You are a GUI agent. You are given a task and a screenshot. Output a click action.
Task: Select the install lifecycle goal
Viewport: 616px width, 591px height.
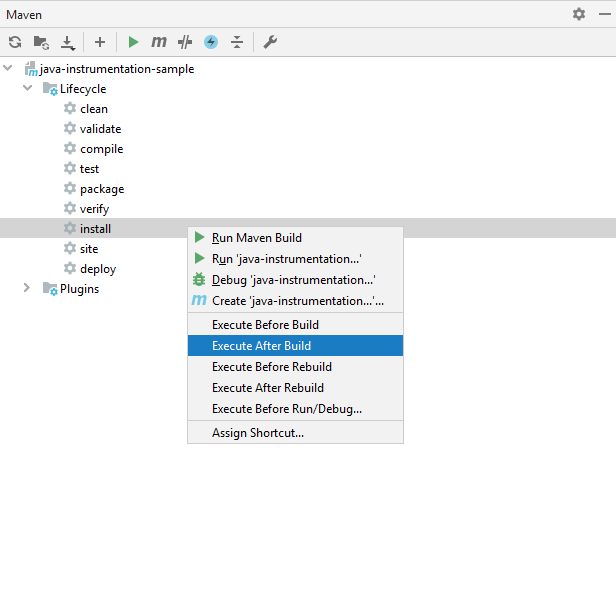tap(95, 229)
